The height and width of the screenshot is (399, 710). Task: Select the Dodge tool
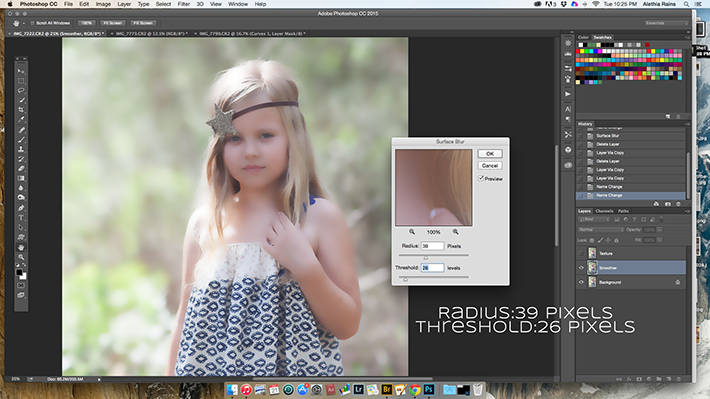(21, 197)
